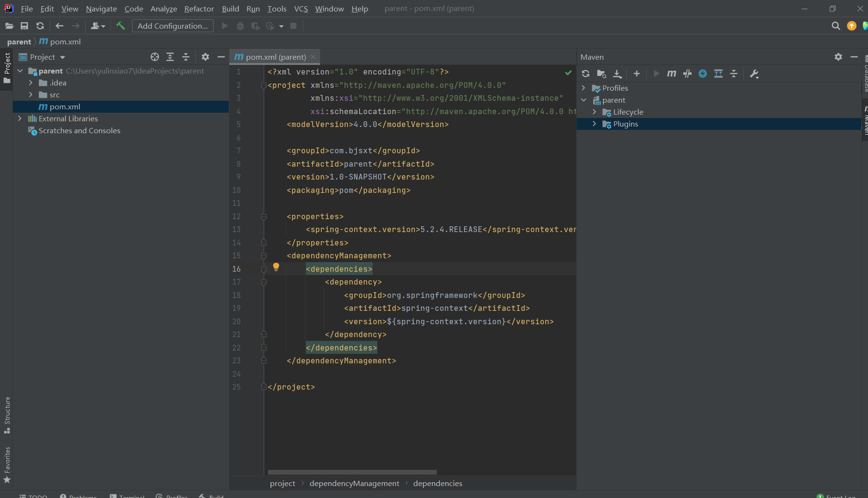Click Add Configuration button
The image size is (868, 498).
(172, 26)
